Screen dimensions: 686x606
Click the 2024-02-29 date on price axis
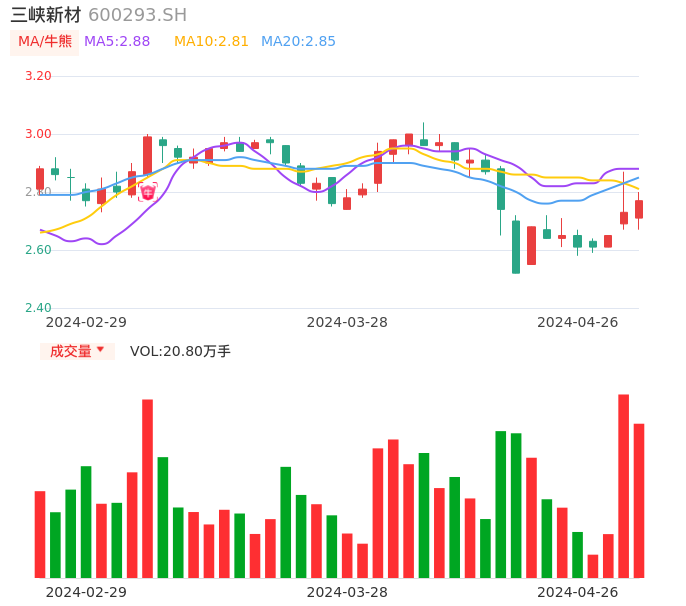[x=86, y=322]
